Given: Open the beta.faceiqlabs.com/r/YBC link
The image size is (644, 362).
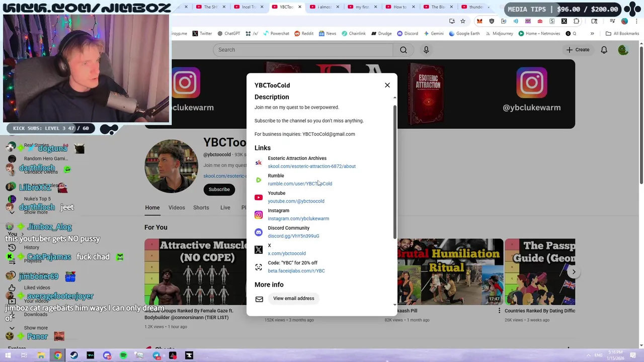Looking at the screenshot, I should coord(296,271).
